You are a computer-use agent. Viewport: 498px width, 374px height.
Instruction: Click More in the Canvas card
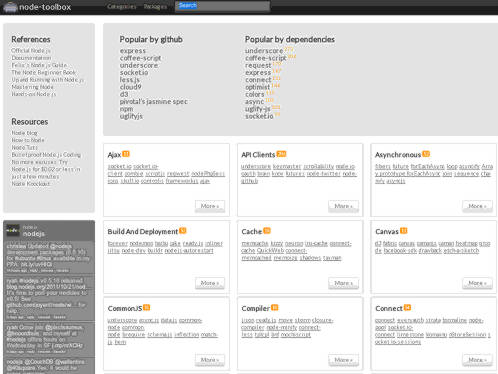point(477,283)
